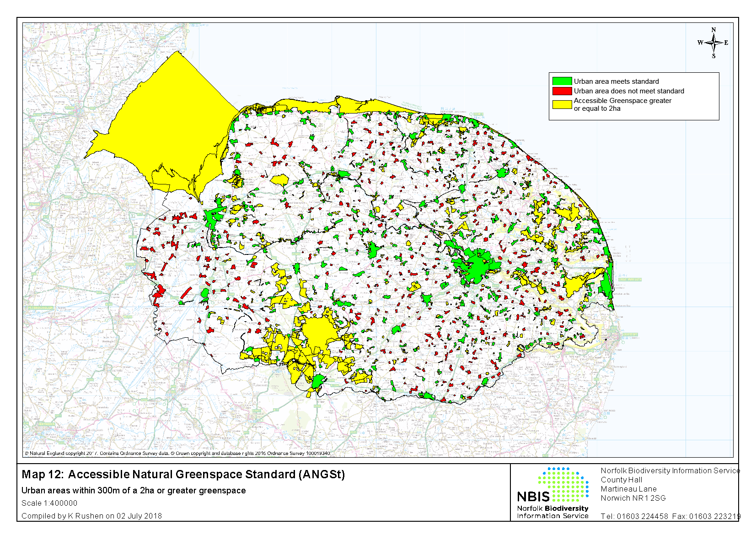The height and width of the screenshot is (535, 756).
Task: Click the 'Scale 1:400000' text
Action: (x=49, y=503)
